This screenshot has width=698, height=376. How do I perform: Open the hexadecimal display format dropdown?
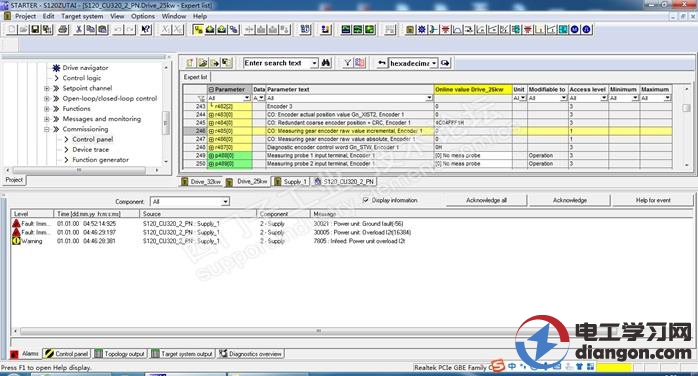[x=434, y=63]
